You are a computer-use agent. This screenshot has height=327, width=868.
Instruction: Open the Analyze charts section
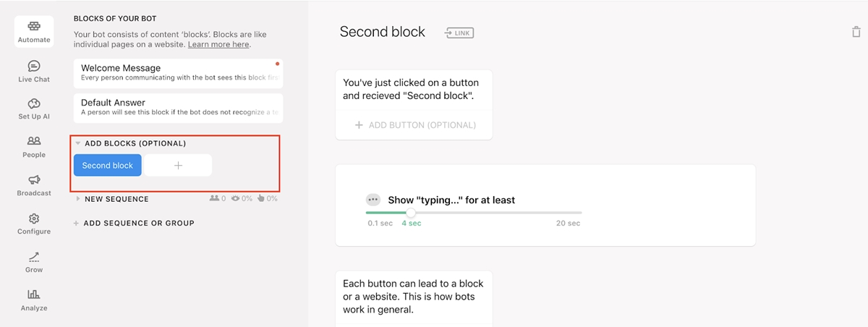click(34, 301)
